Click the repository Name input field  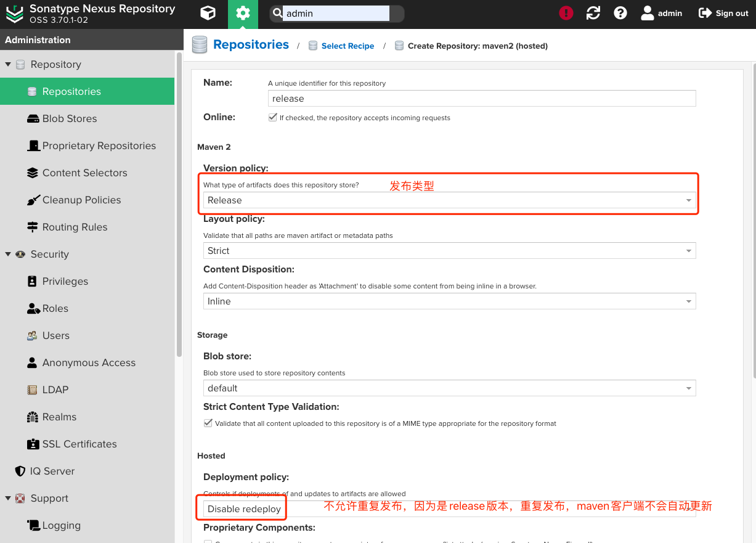(x=482, y=99)
